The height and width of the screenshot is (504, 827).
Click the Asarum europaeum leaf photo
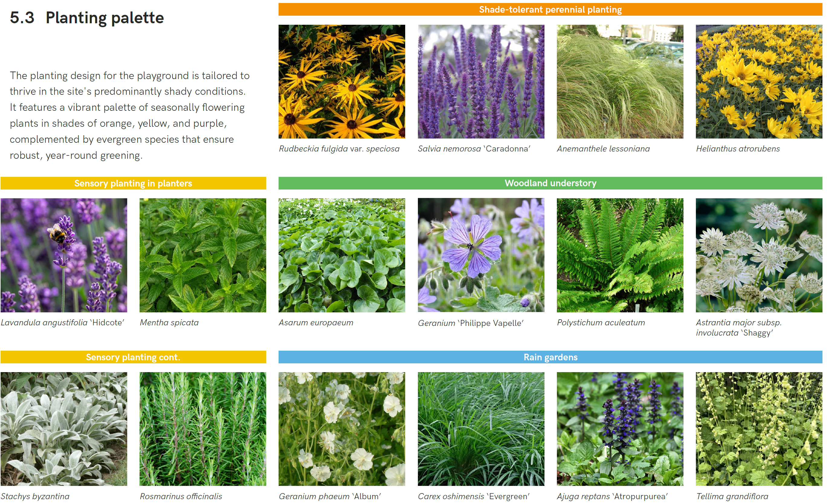pyautogui.click(x=342, y=255)
